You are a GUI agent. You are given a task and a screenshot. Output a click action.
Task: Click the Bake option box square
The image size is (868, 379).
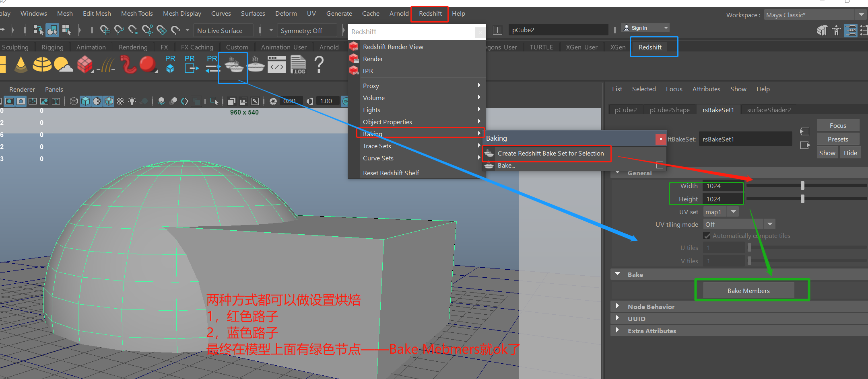(x=660, y=165)
